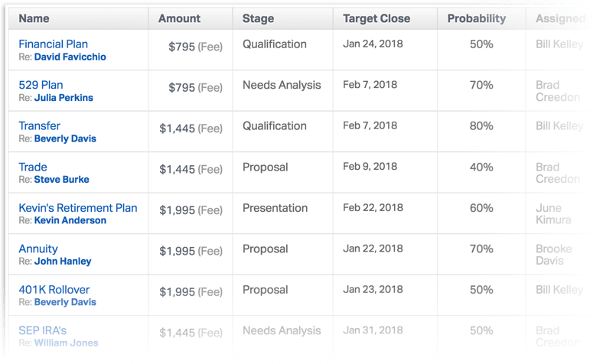Viewport: 613px width, 364px height.
Task: Click Julia Perkins contact name
Action: coord(64,98)
